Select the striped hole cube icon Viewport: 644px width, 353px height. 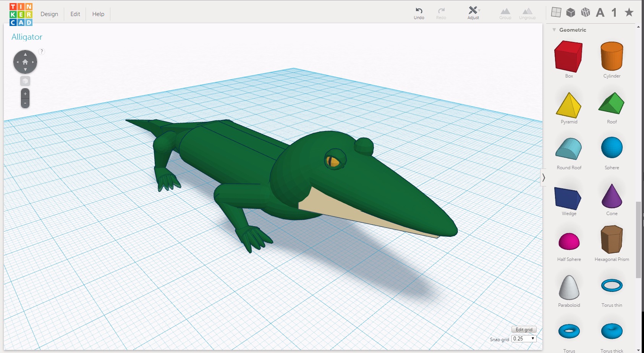585,13
